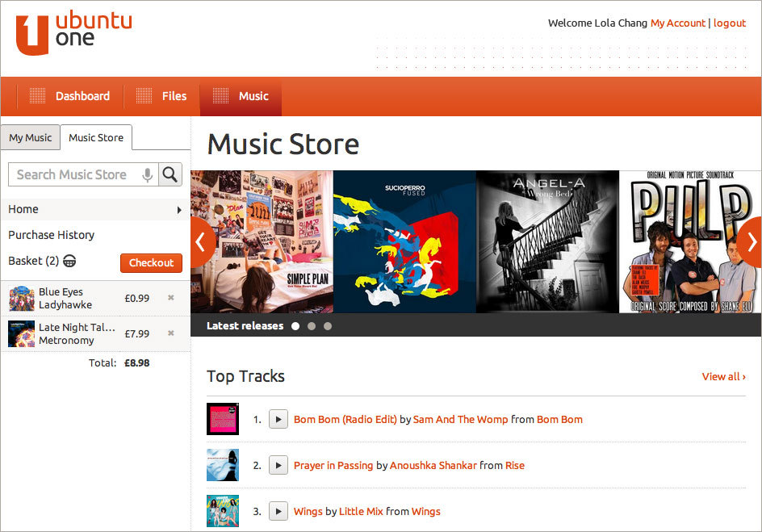Click the Ubuntu One logo
The image size is (762, 532).
coord(74,32)
